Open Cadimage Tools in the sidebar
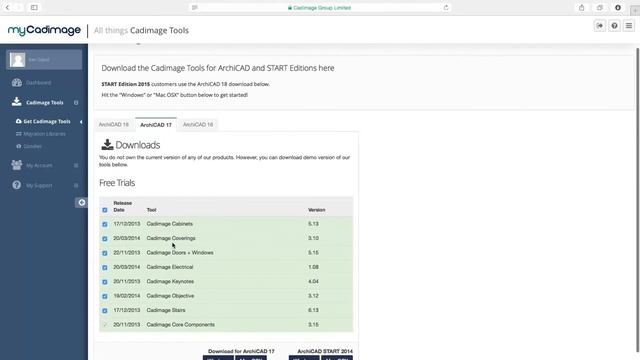The height and width of the screenshot is (360, 640). (44, 102)
